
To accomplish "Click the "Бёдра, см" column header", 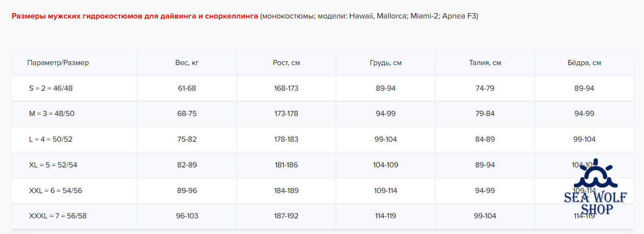I will click(x=584, y=63).
